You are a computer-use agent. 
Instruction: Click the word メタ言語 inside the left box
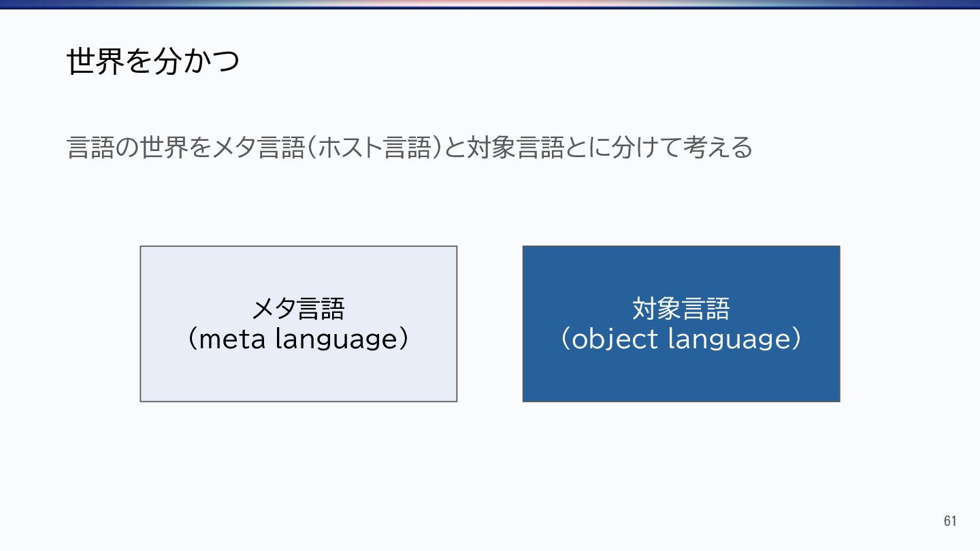298,310
